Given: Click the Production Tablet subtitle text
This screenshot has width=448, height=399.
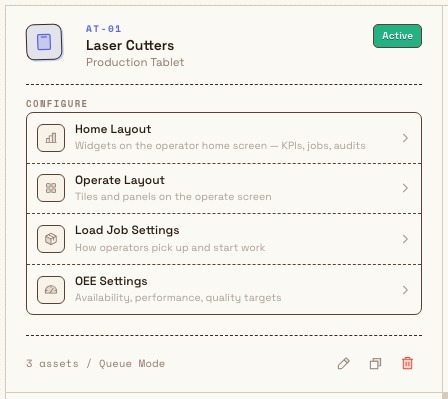Looking at the screenshot, I should (135, 62).
